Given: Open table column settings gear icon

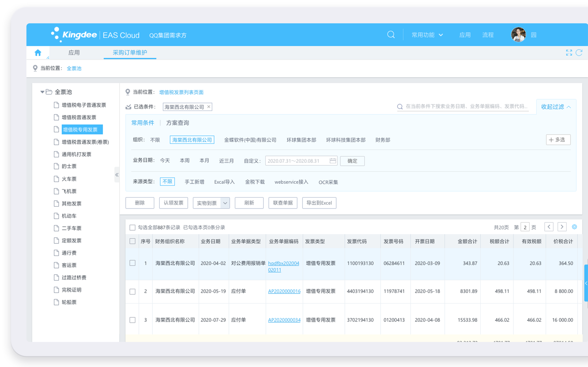Looking at the screenshot, I should pyautogui.click(x=574, y=227).
